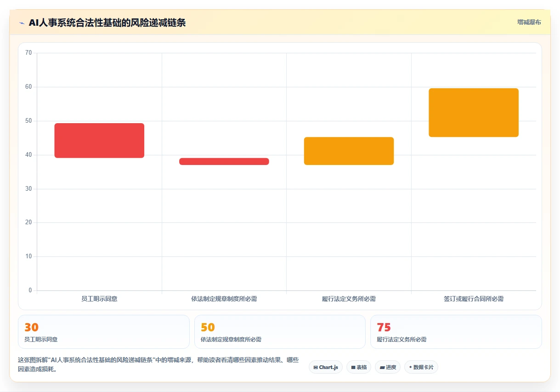Select the 进度 tag chip
This screenshot has height=392, width=560.
(388, 367)
